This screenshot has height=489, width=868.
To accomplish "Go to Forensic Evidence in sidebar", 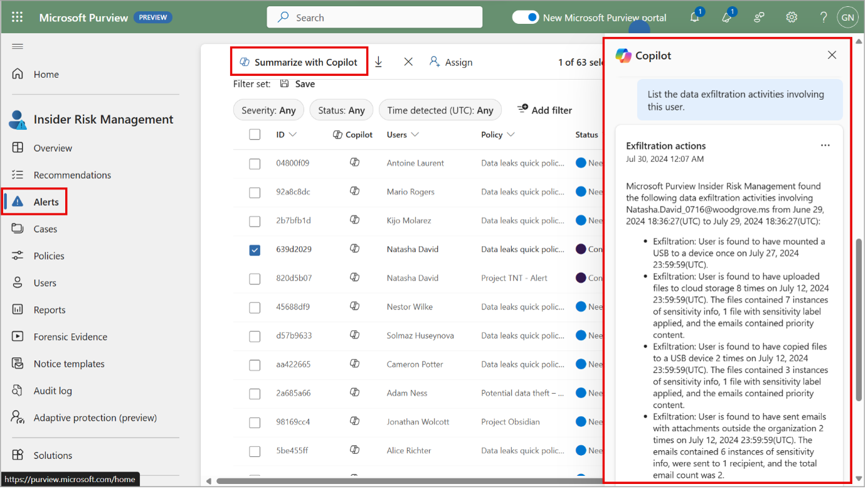I will [70, 337].
